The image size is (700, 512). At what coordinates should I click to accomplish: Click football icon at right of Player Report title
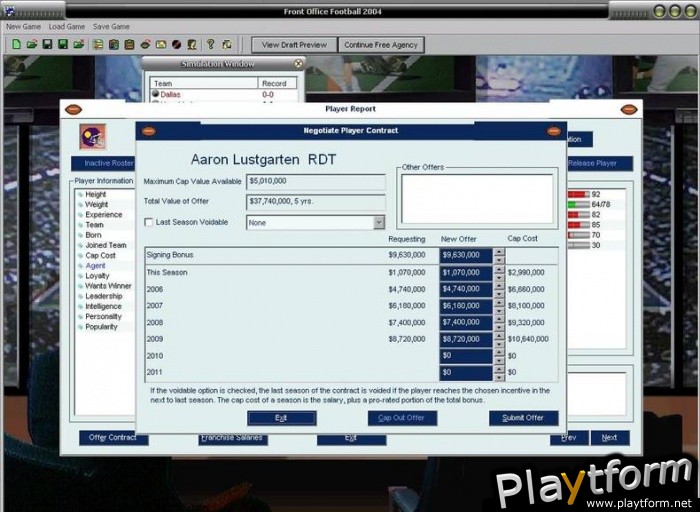pos(629,109)
